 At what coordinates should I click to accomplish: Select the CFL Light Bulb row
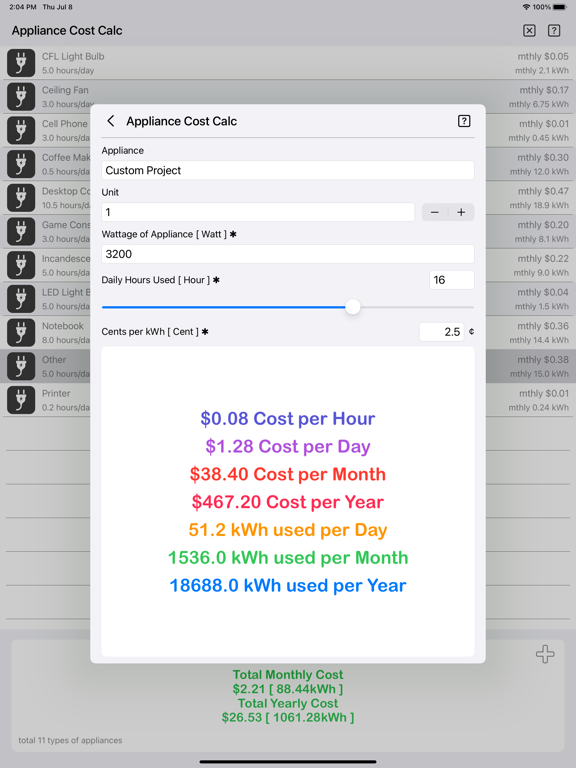tap(288, 63)
